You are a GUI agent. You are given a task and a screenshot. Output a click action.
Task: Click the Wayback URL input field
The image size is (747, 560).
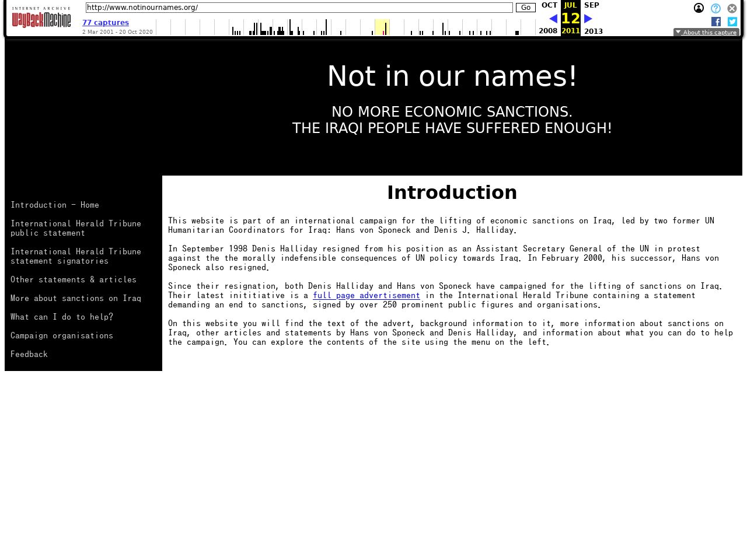(x=299, y=8)
